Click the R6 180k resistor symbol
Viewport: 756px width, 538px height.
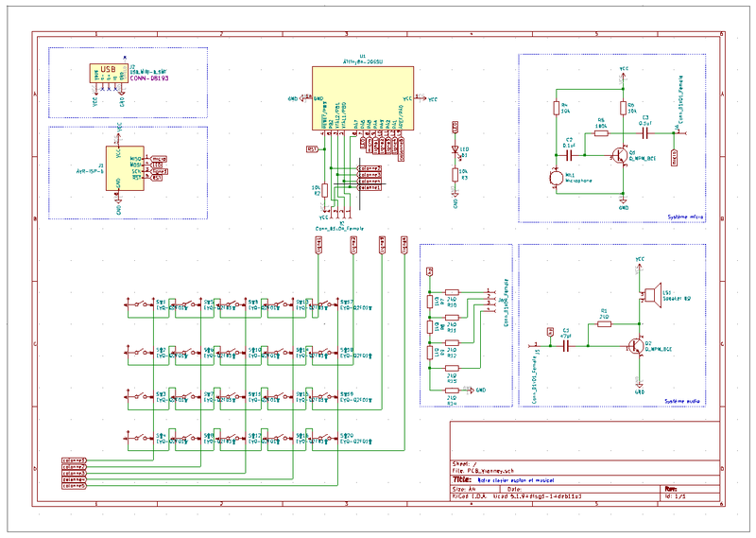[601, 132]
